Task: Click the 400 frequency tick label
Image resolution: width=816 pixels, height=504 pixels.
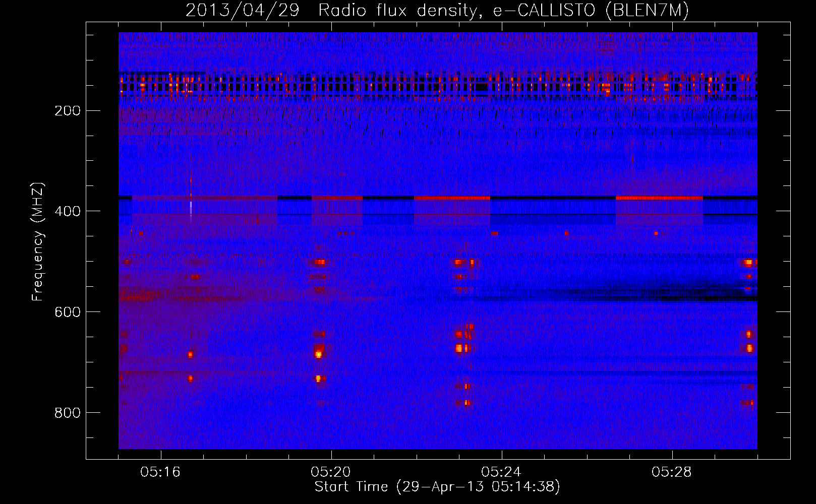Action: 68,211
